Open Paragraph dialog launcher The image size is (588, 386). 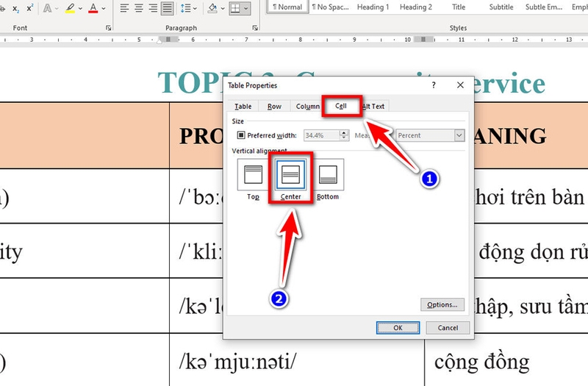(x=255, y=28)
